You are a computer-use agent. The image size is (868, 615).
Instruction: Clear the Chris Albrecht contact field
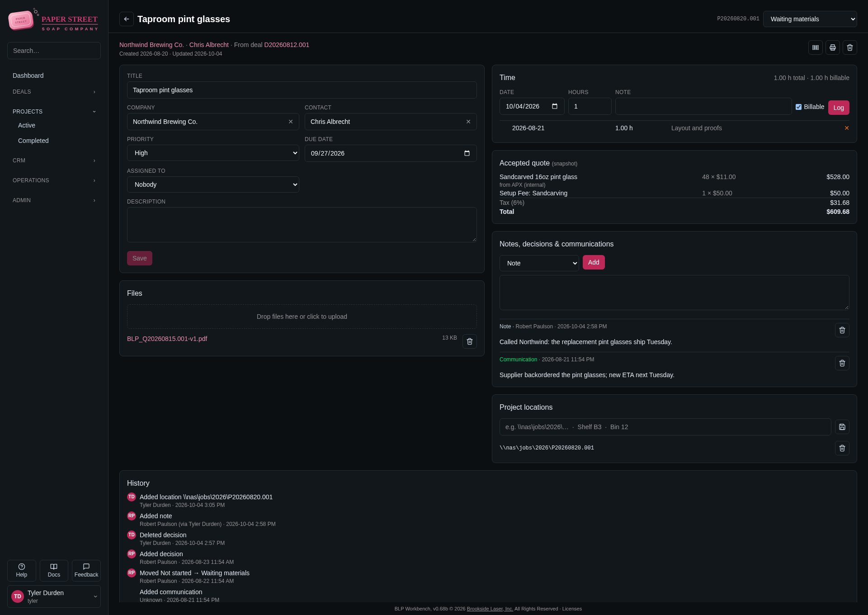(x=468, y=122)
